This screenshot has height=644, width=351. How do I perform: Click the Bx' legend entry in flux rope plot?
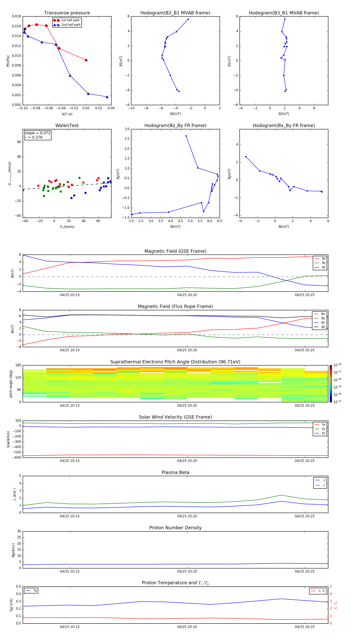point(320,314)
